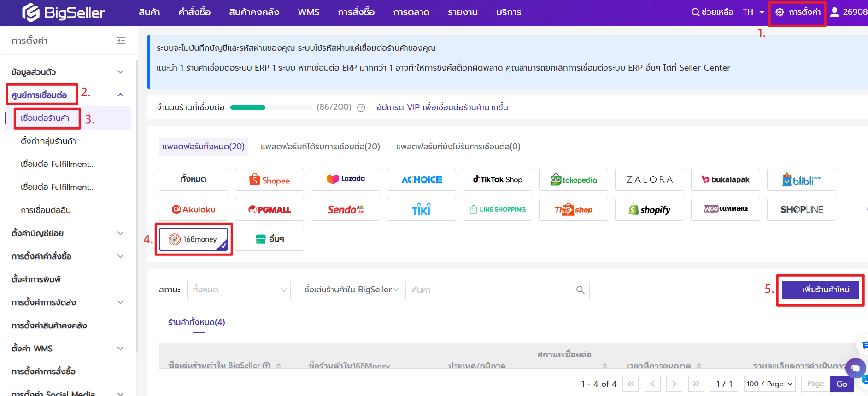The image size is (868, 396).
Task: Open the user account 26908 icon
Action: tap(834, 12)
